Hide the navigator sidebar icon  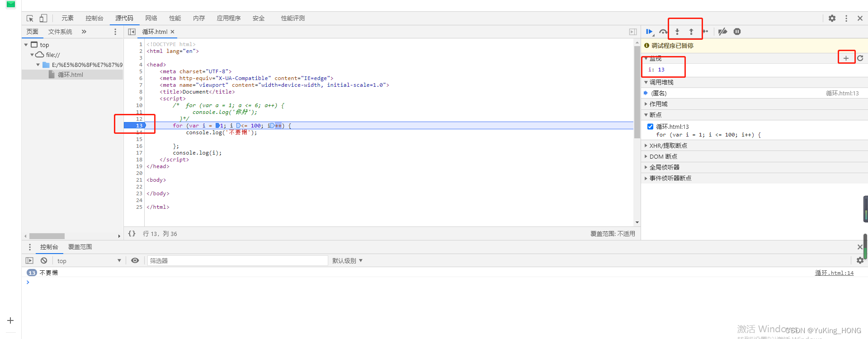click(x=132, y=32)
